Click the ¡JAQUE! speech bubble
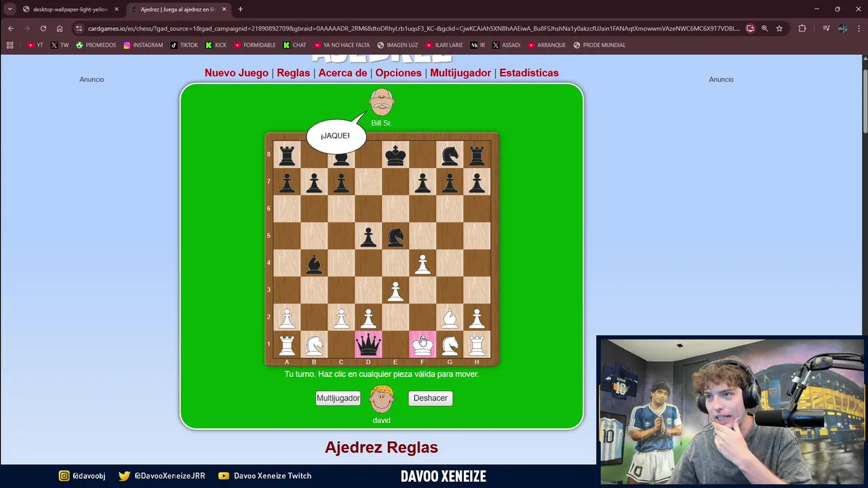The width and height of the screenshot is (868, 488). pos(336,136)
